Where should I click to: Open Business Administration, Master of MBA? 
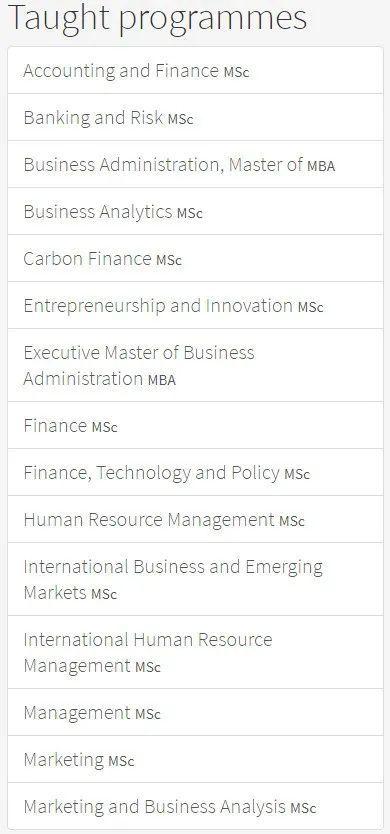tap(195, 164)
